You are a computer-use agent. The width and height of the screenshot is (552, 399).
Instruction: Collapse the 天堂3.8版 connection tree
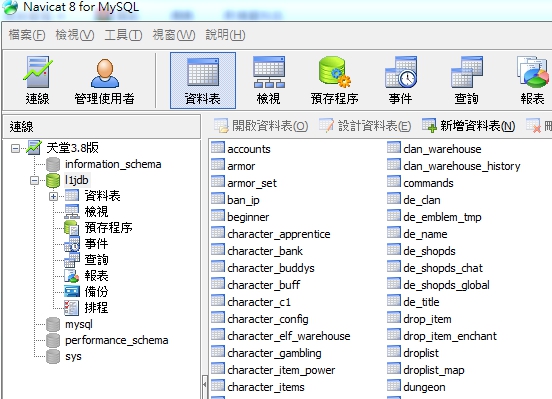tap(15, 148)
